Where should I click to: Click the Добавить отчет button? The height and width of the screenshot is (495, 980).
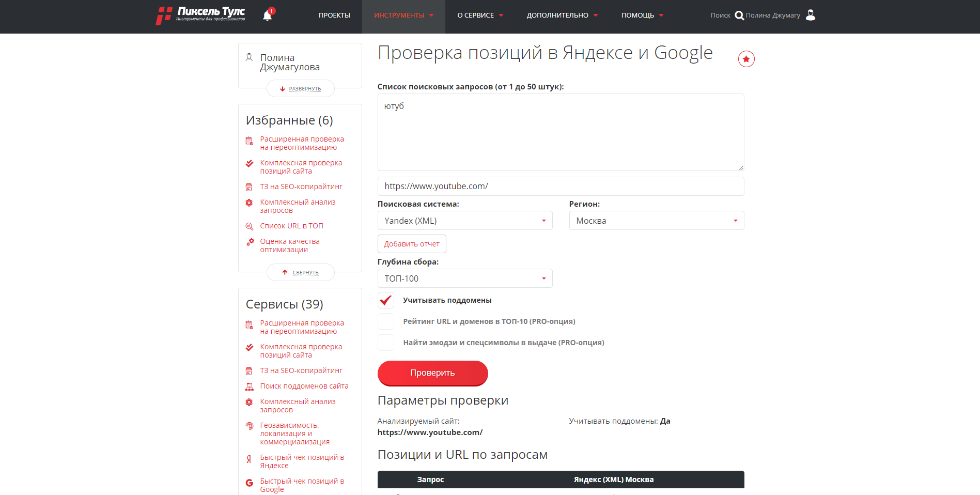click(x=412, y=244)
